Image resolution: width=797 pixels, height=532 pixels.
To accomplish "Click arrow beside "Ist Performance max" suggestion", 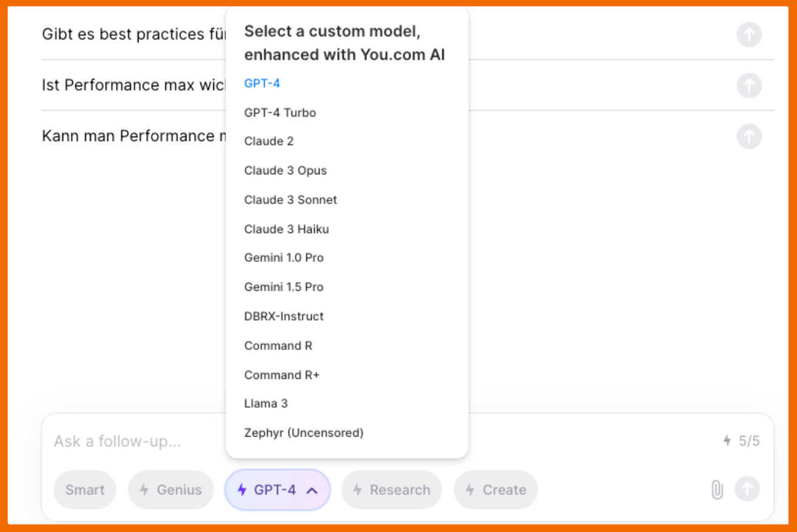I will pos(749,86).
